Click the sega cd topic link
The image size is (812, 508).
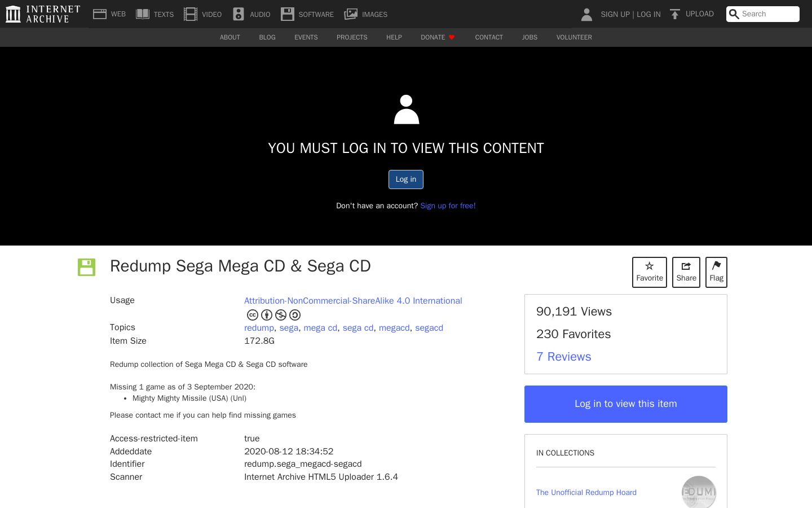pos(358,328)
